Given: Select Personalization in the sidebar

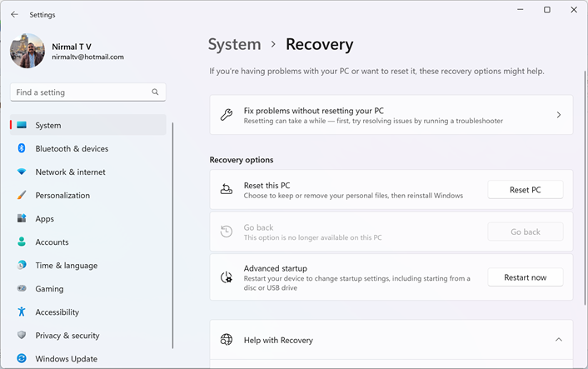Looking at the screenshot, I should [62, 196].
